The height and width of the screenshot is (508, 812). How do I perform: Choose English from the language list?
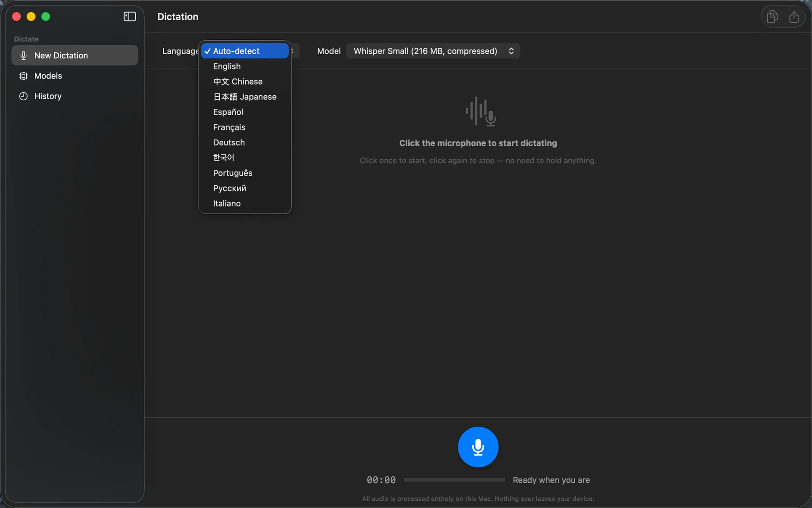click(x=245, y=66)
